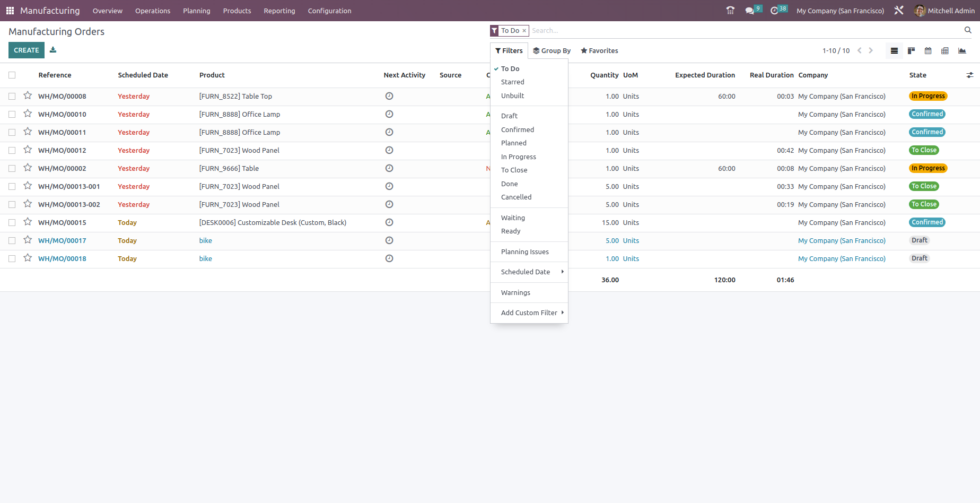
Task: Sort by Scheduled Date column header
Action: point(143,75)
